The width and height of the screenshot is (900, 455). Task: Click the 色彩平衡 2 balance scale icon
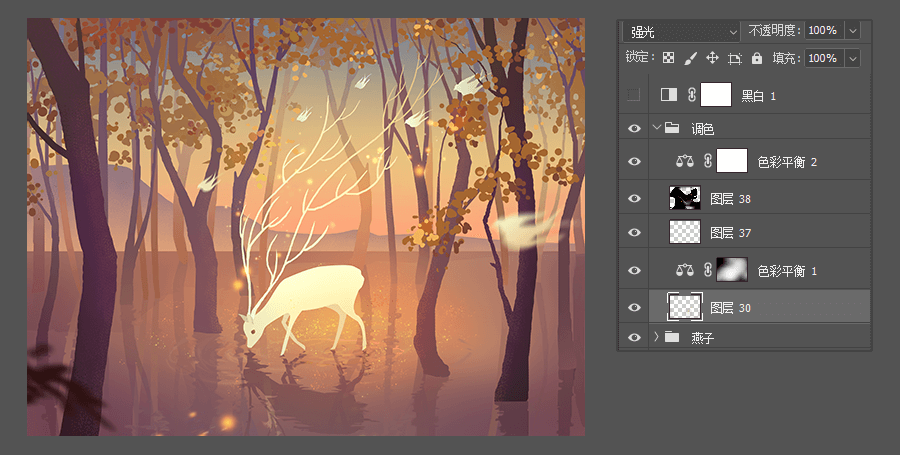point(685,161)
